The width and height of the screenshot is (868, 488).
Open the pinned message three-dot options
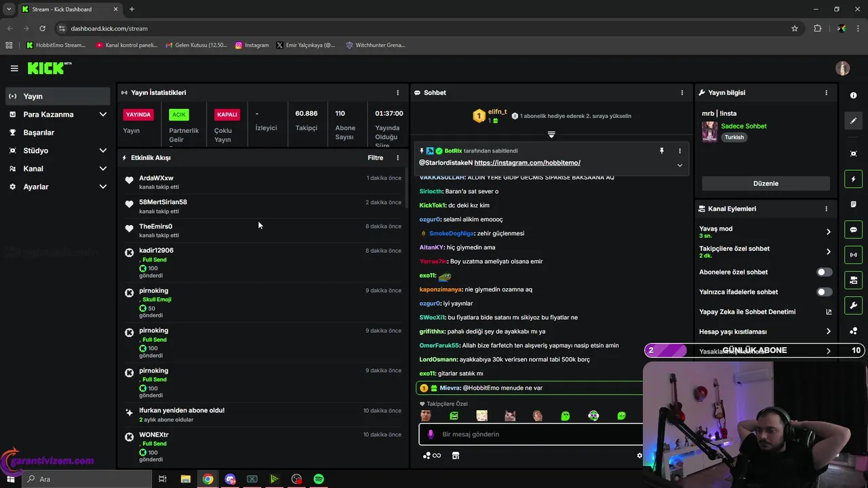click(x=679, y=151)
